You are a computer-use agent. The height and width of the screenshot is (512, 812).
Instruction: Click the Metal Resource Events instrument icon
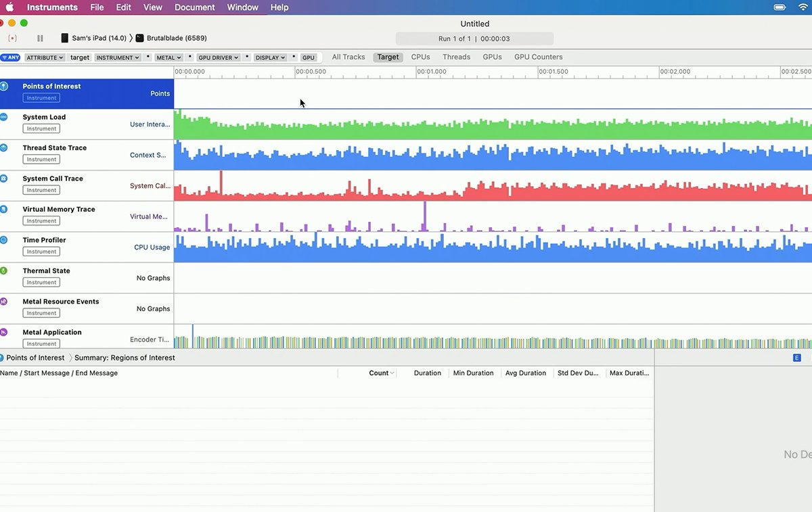point(4,302)
